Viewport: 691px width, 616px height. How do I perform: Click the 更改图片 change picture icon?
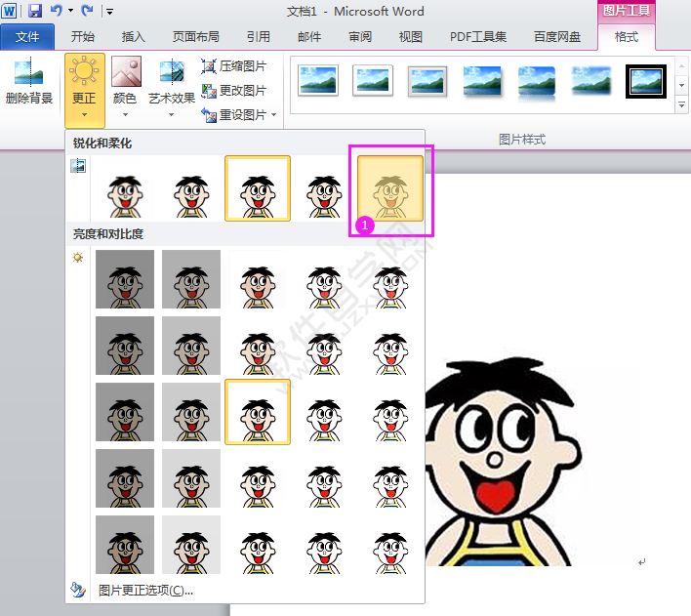click(x=209, y=91)
